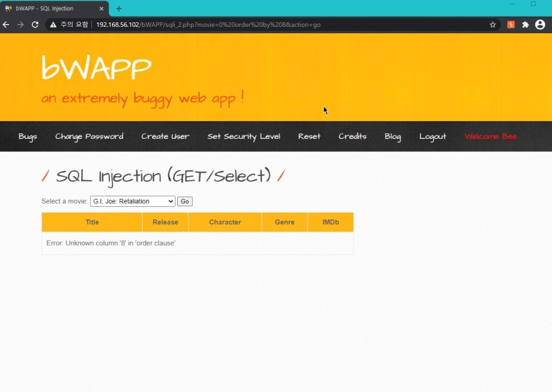
Task: Open the Bugs menu item
Action: pyautogui.click(x=27, y=137)
